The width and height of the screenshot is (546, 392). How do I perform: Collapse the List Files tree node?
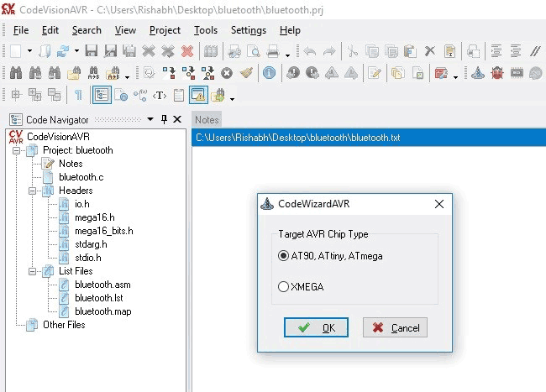pos(31,271)
